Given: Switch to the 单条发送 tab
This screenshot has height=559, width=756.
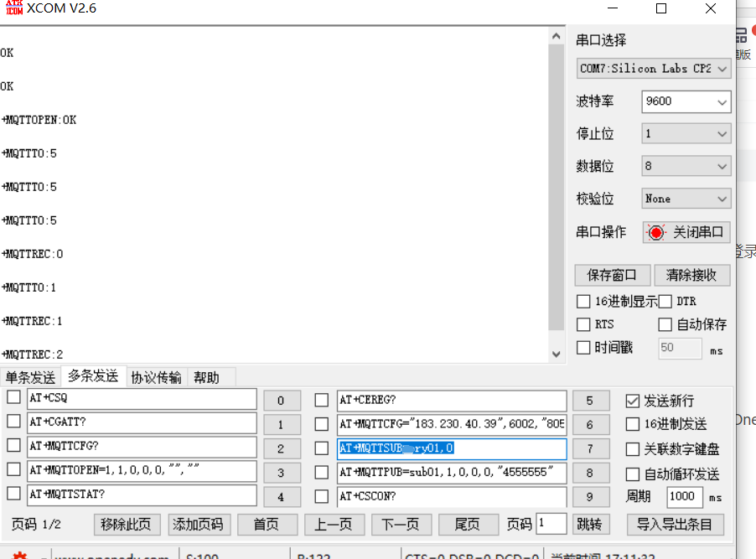Looking at the screenshot, I should (x=30, y=377).
